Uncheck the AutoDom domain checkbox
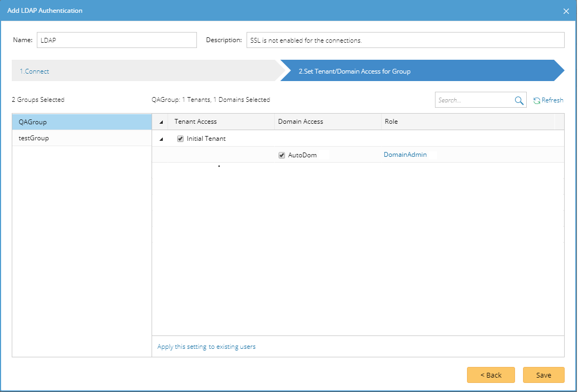Screen dimensions: 578x392 coord(282,155)
